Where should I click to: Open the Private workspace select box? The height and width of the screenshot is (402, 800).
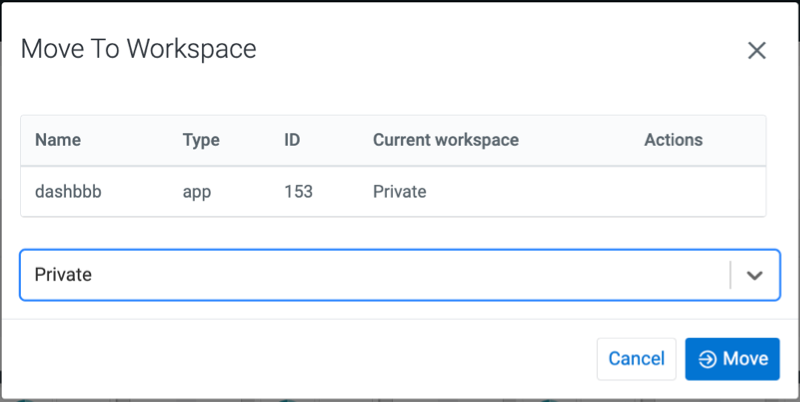point(380,275)
